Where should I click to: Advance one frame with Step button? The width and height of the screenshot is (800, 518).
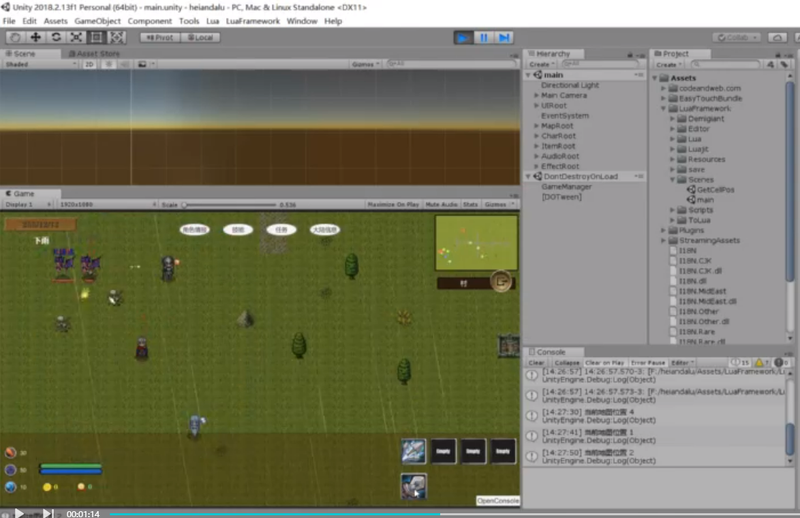tap(504, 38)
